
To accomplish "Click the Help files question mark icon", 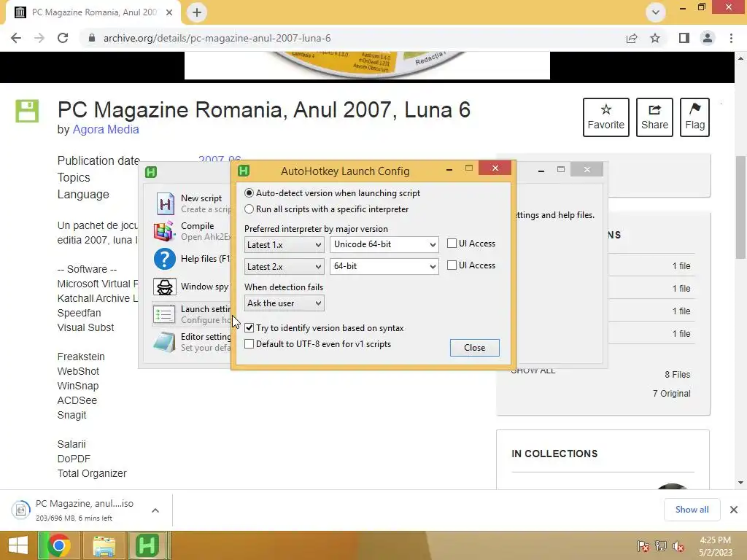I will point(165,259).
